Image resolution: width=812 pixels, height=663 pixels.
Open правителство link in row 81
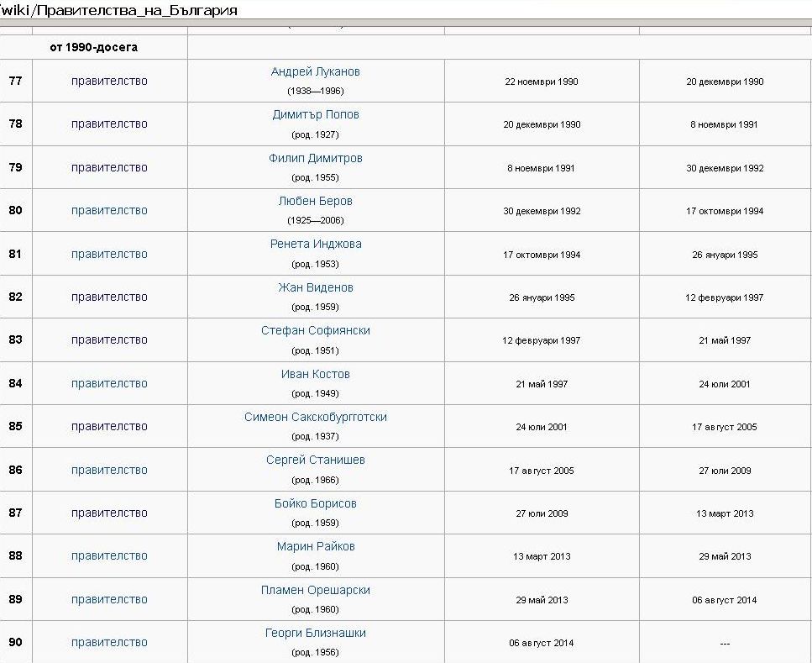pos(109,255)
